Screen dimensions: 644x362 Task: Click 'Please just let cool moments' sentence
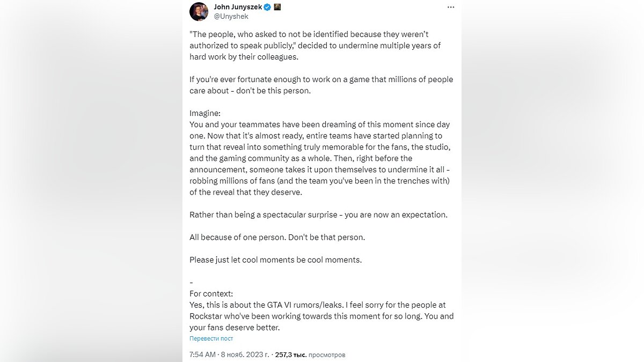point(275,260)
